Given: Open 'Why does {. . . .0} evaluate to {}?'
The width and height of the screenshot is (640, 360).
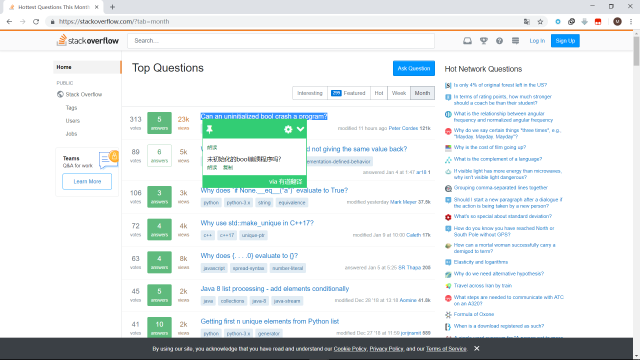Looking at the screenshot, I should tap(249, 256).
